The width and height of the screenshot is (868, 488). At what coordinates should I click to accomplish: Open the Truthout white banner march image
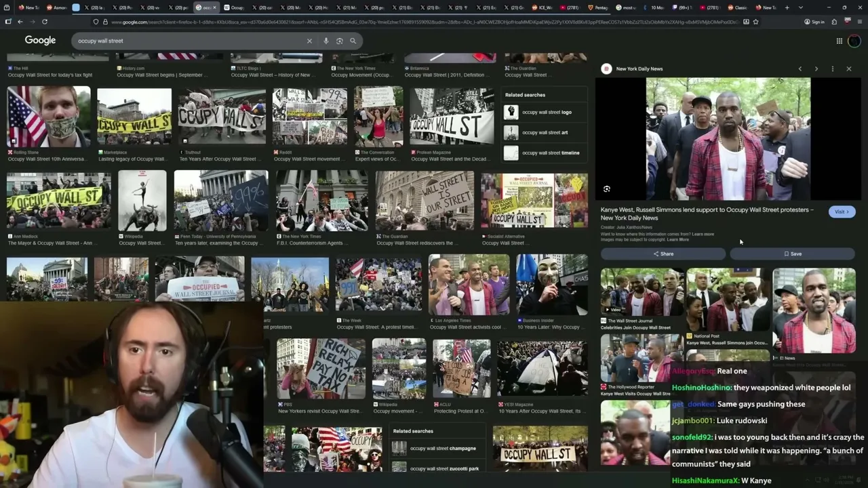[222, 117]
